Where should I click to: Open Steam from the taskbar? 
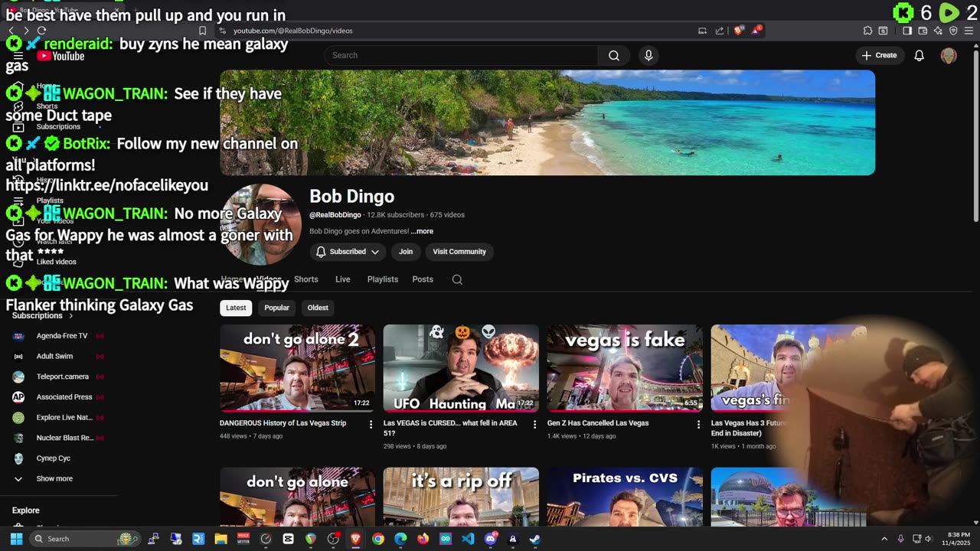[x=534, y=539]
